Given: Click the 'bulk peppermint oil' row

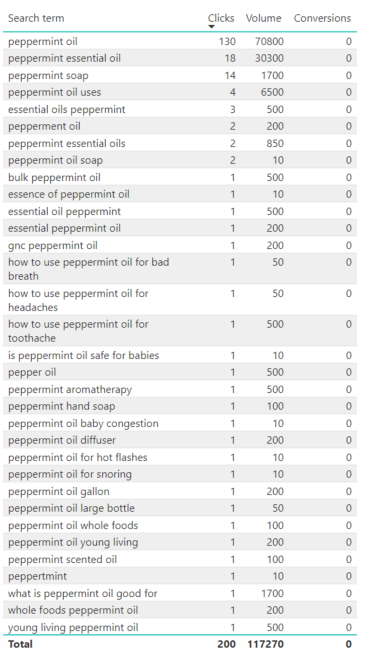Looking at the screenshot, I should [x=180, y=177].
